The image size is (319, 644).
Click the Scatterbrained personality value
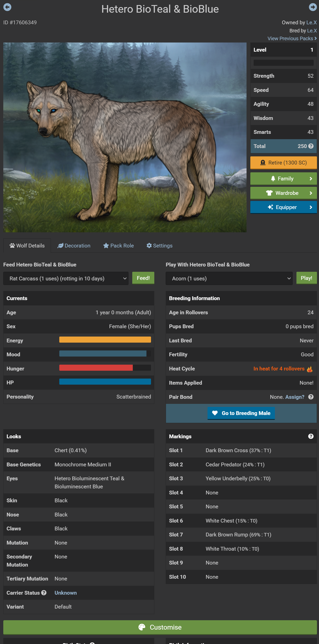[134, 397]
